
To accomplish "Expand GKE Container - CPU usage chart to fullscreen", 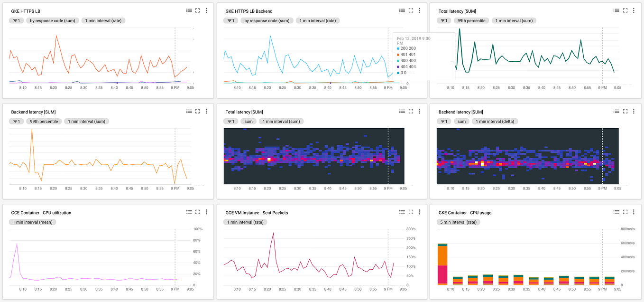I will click(625, 212).
